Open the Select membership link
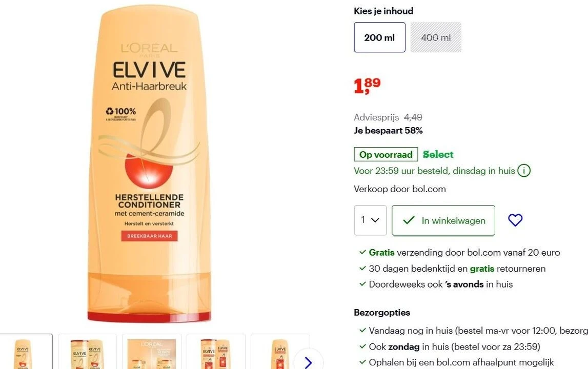This screenshot has width=588, height=369. pyautogui.click(x=438, y=154)
